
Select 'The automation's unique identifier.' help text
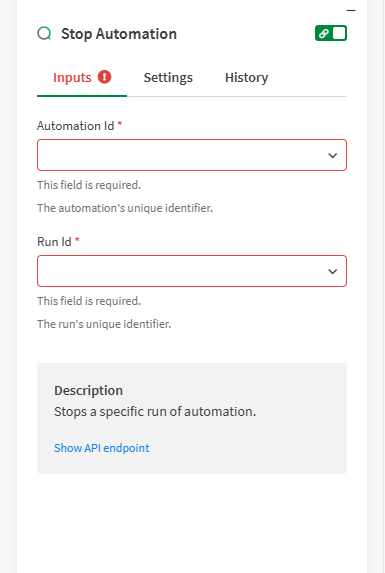pyautogui.click(x=125, y=208)
